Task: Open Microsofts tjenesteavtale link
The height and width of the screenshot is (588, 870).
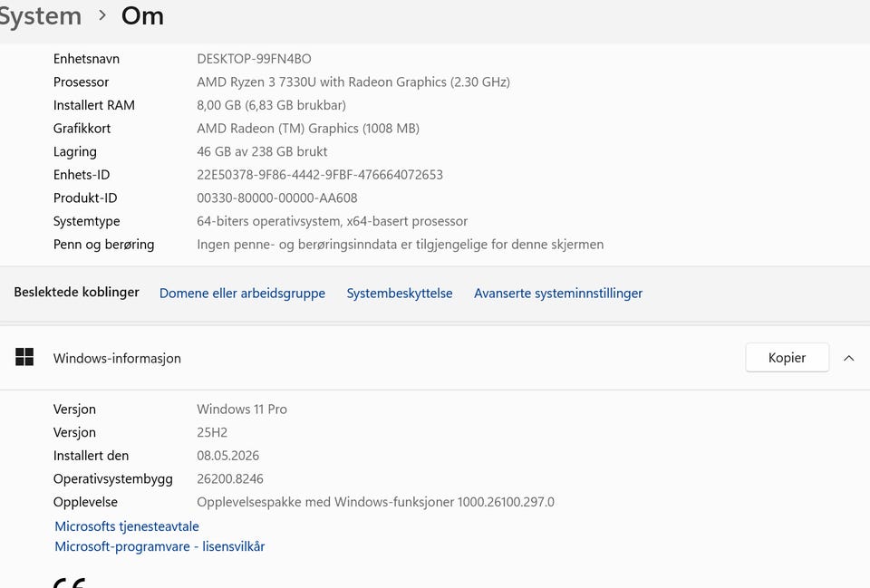Action: pyautogui.click(x=127, y=525)
